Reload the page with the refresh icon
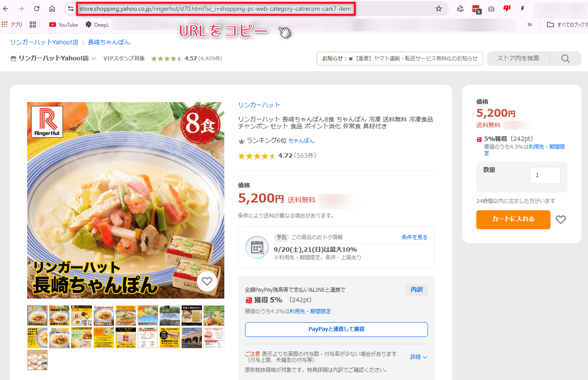588x380 pixels. click(x=37, y=9)
